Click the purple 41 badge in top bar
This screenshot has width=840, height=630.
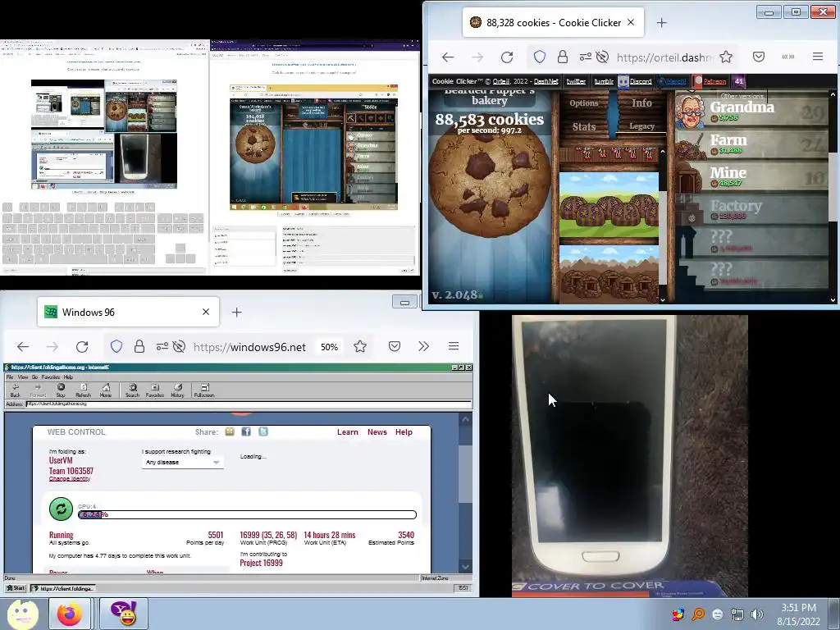coord(739,81)
